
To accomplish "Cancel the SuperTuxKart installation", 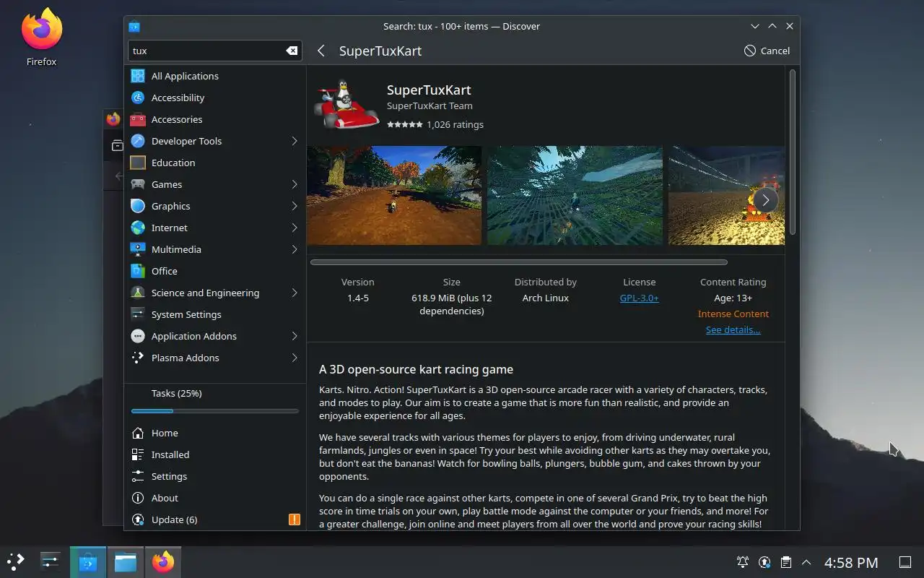I will (767, 51).
